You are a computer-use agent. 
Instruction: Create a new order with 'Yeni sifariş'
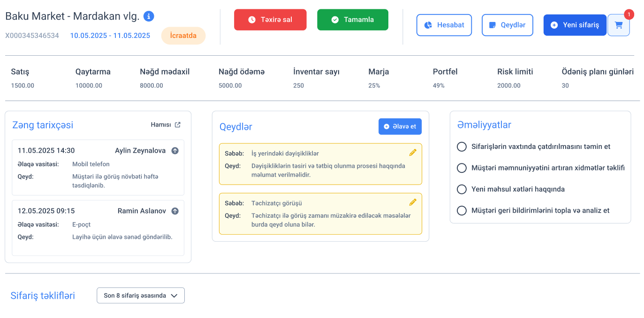[x=575, y=25]
